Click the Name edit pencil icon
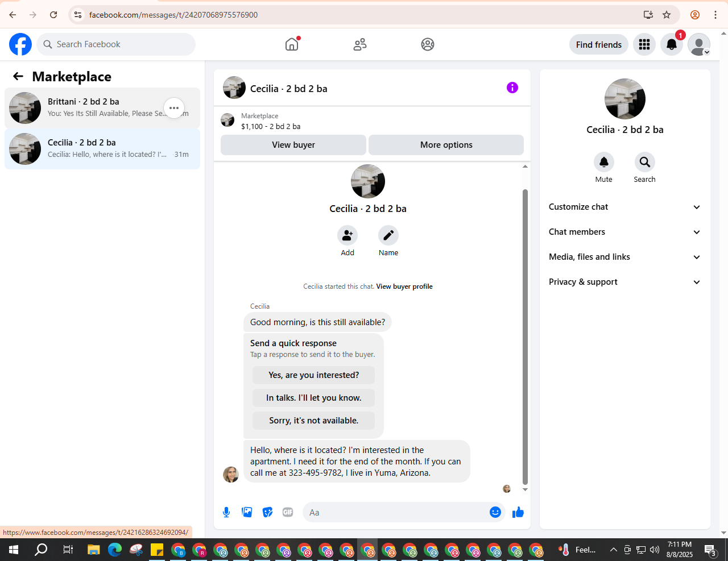This screenshot has width=728, height=561. point(388,235)
